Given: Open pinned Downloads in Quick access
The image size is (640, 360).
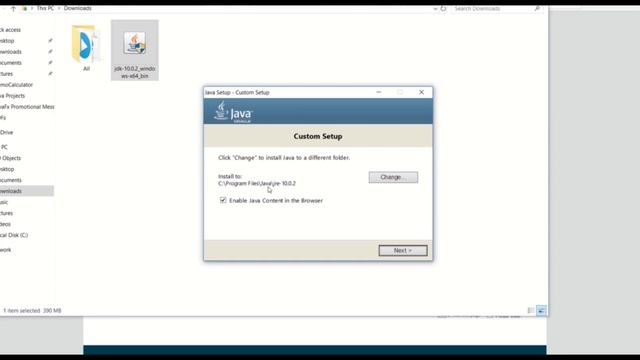Looking at the screenshot, I should 11,52.
